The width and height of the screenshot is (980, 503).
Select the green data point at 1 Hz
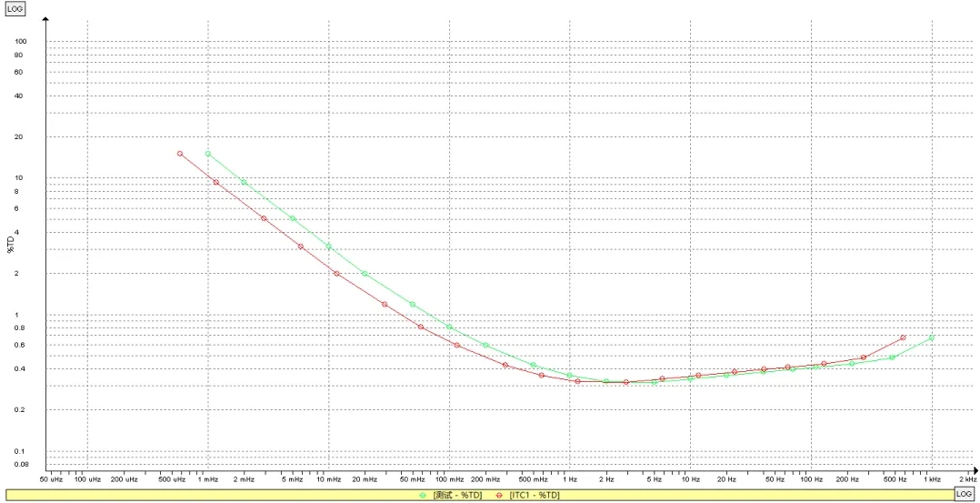coord(570,375)
